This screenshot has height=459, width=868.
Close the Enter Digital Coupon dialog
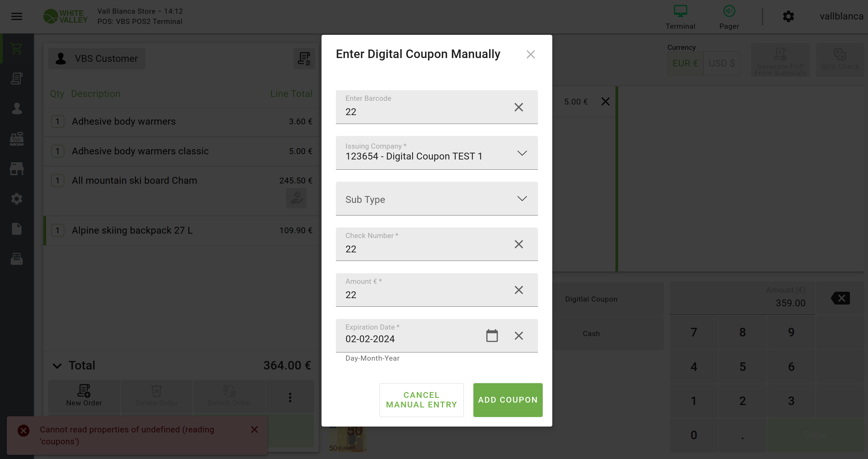pyautogui.click(x=530, y=54)
